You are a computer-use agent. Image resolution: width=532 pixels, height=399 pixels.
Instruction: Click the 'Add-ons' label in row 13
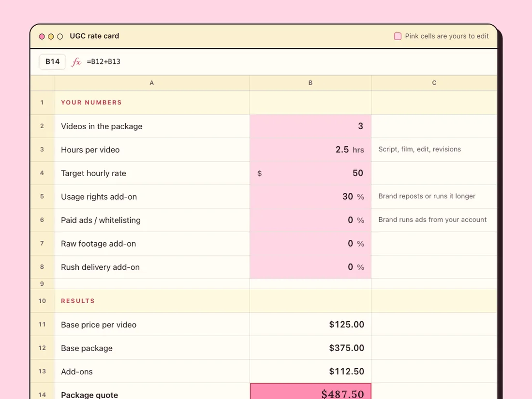pos(77,371)
